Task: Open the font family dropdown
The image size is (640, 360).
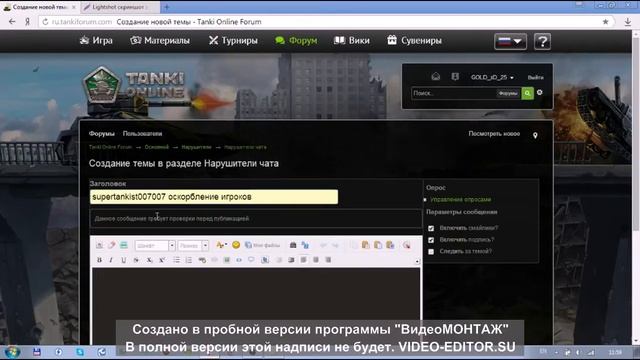Action: (x=155, y=245)
